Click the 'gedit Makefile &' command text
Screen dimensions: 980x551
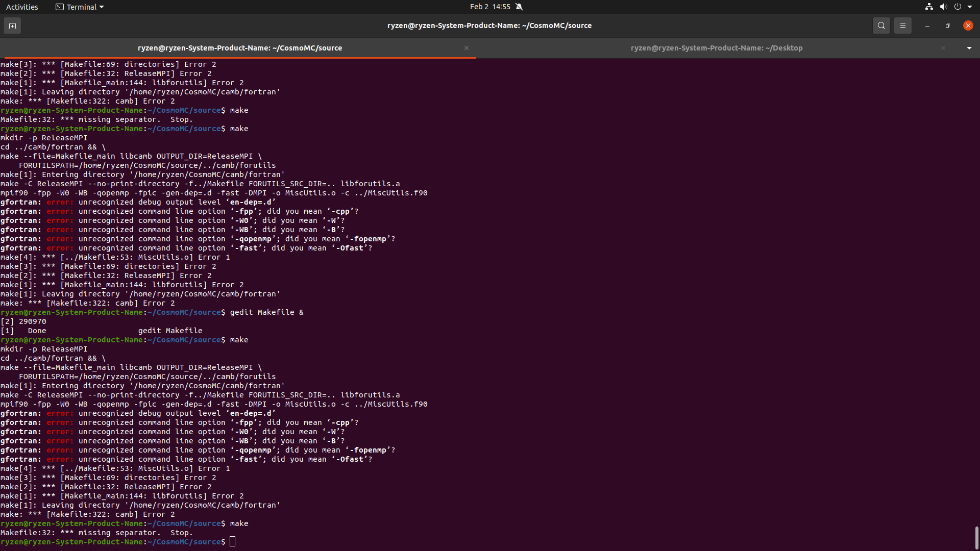(266, 312)
